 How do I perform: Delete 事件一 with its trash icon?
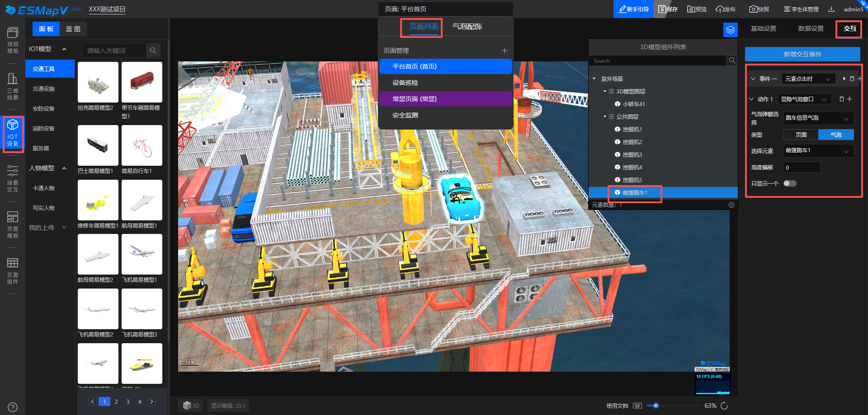852,79
